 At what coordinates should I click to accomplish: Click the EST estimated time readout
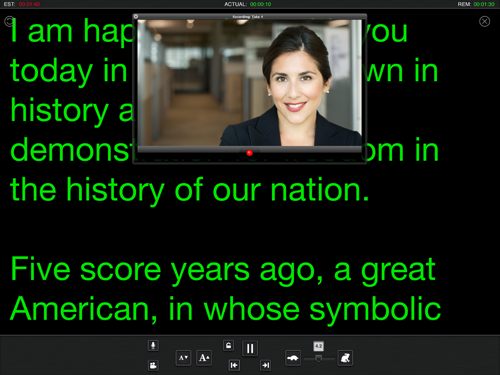(22, 4)
